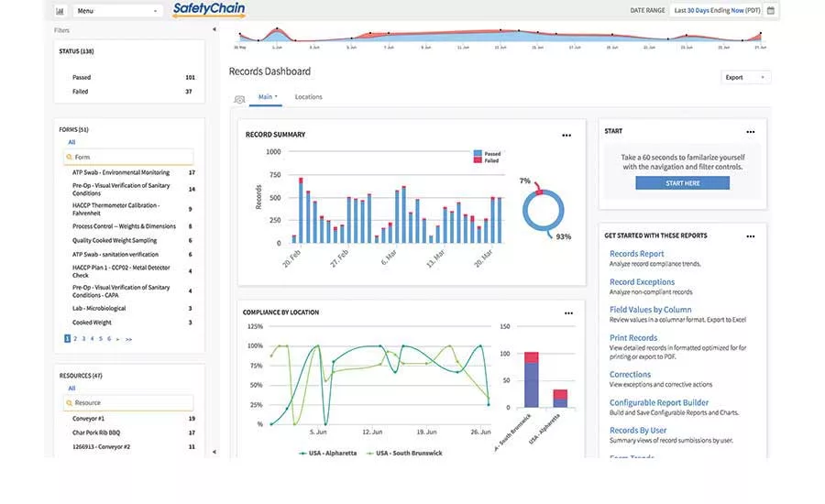Viewport: 825px width, 504px height.
Task: Open the Last 30 Days date range selector
Action: tap(717, 11)
